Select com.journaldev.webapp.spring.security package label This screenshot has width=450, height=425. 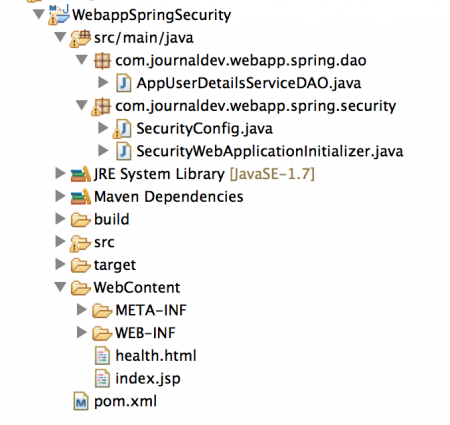tap(256, 106)
